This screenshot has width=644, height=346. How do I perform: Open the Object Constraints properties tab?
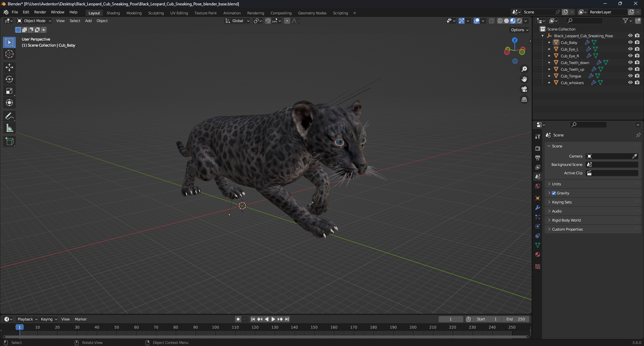[x=538, y=236]
